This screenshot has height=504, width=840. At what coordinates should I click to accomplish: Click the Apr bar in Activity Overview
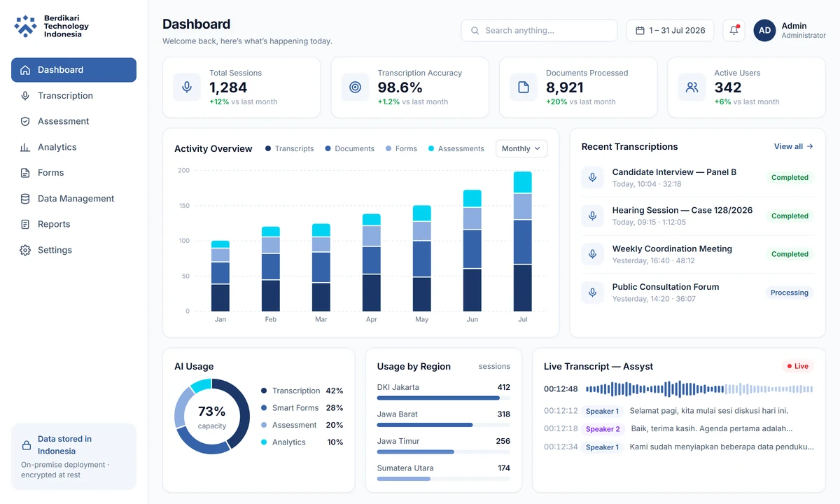(372, 262)
